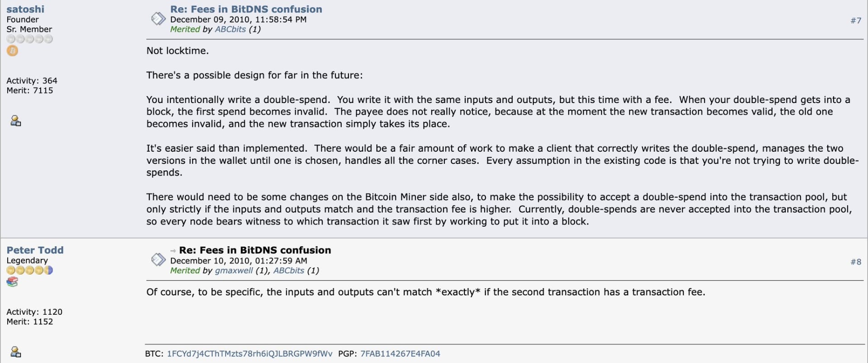Open gmaxwell merit link in Peter Todd's post
868x363 pixels.
point(234,271)
